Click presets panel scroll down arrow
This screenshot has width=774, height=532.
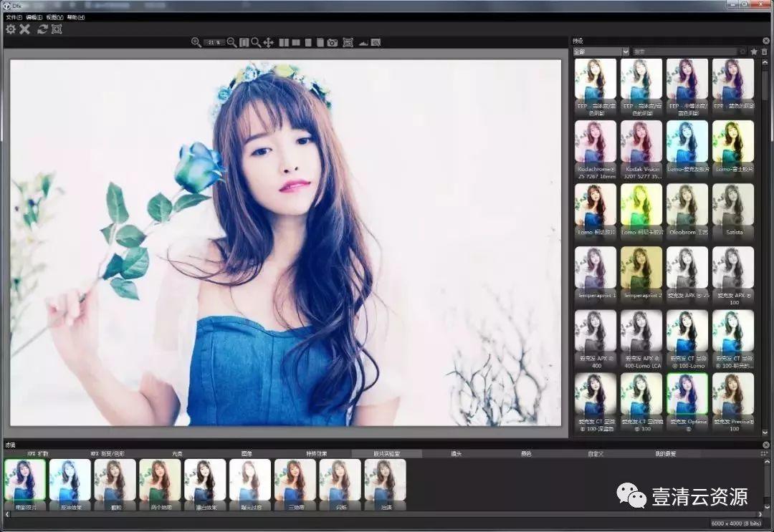coord(765,433)
